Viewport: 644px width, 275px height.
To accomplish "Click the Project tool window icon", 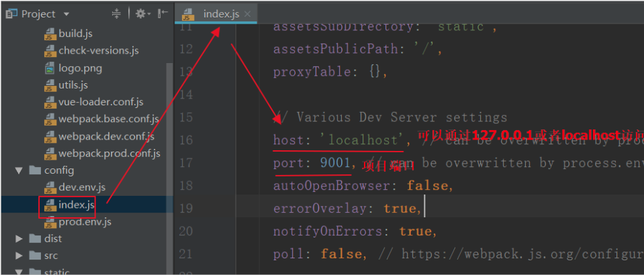I will coord(11,14).
